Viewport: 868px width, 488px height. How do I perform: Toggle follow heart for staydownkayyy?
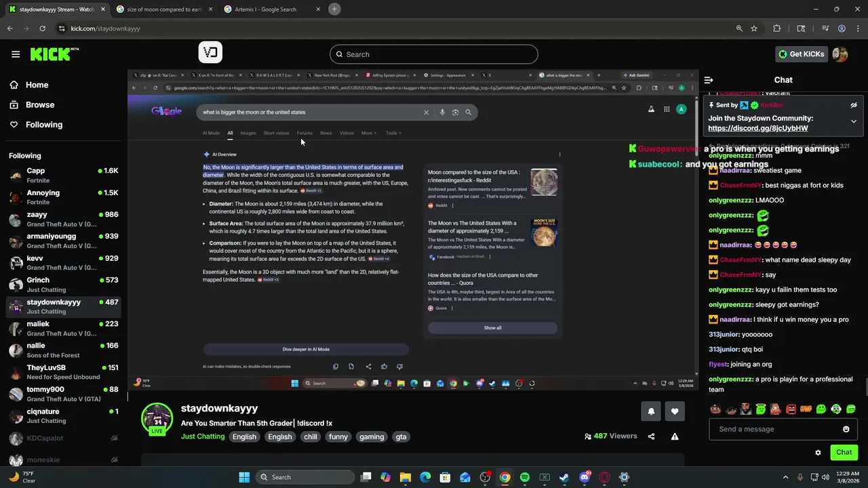675,411
